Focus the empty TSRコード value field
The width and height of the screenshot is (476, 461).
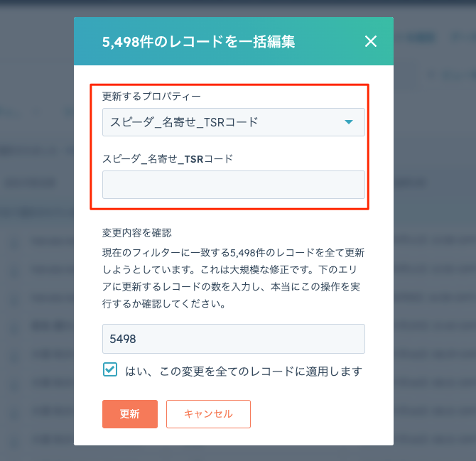coord(233,185)
